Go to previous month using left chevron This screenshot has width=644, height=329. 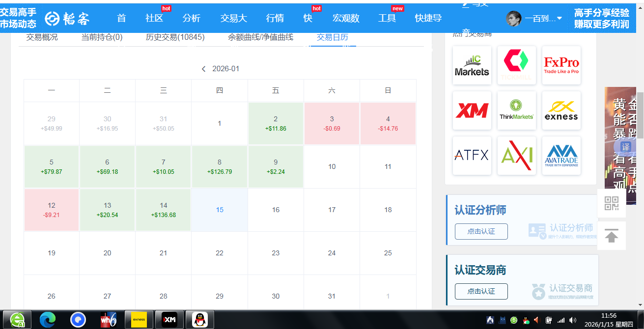point(204,69)
